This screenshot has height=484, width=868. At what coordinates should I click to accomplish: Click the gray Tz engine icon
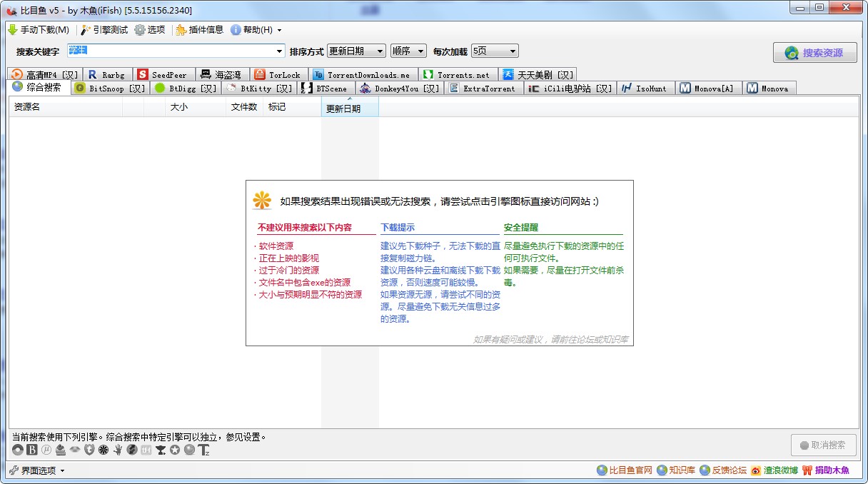pyautogui.click(x=204, y=450)
